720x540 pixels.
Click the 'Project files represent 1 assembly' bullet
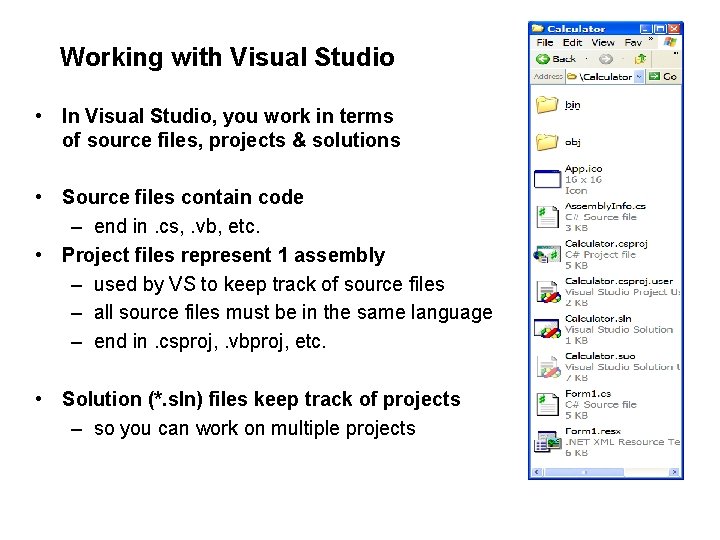coord(224,255)
